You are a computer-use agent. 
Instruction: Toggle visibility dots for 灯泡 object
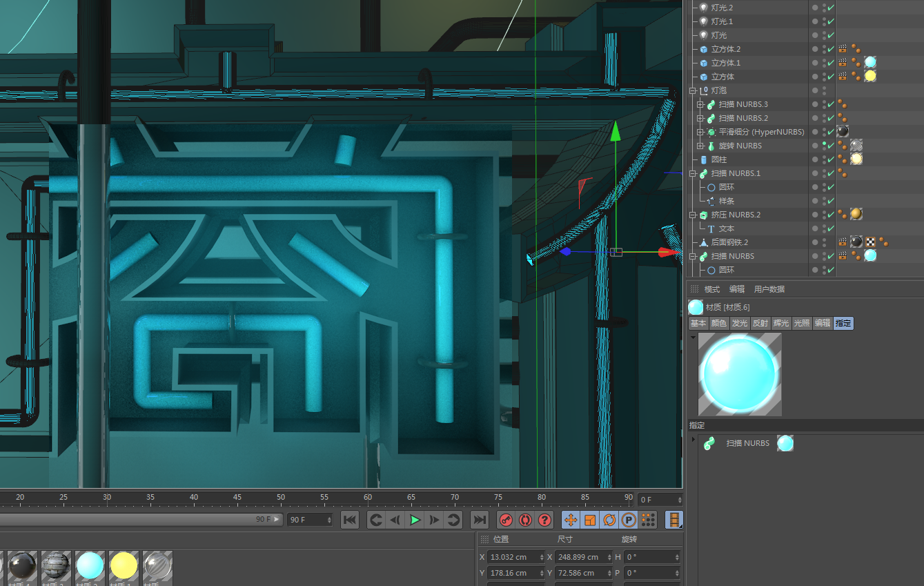click(x=824, y=90)
